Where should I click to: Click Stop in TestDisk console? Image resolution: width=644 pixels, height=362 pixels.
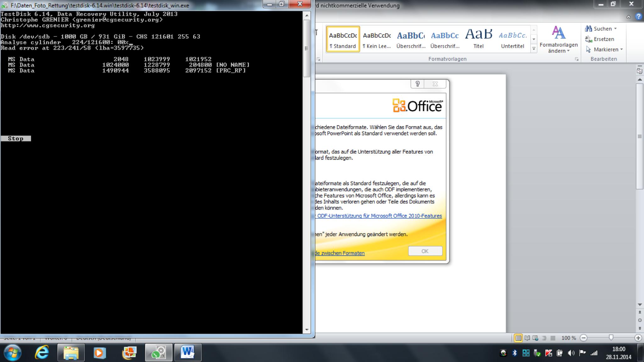16,139
